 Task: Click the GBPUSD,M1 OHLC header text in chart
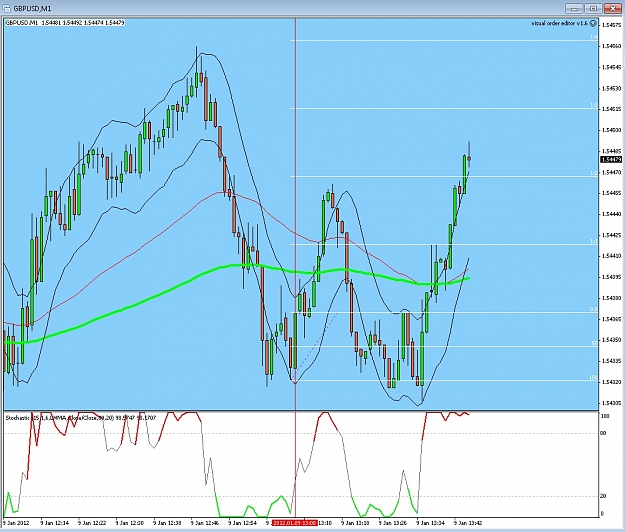point(65,23)
